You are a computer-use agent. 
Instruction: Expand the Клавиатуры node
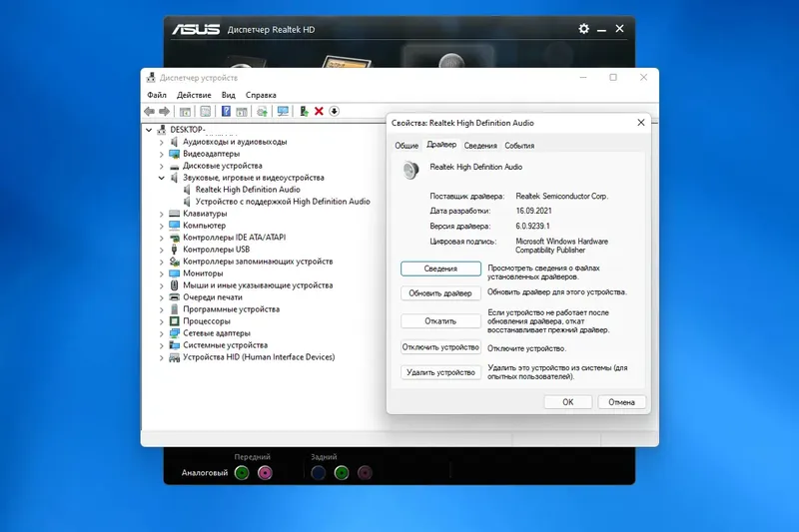[x=162, y=214]
